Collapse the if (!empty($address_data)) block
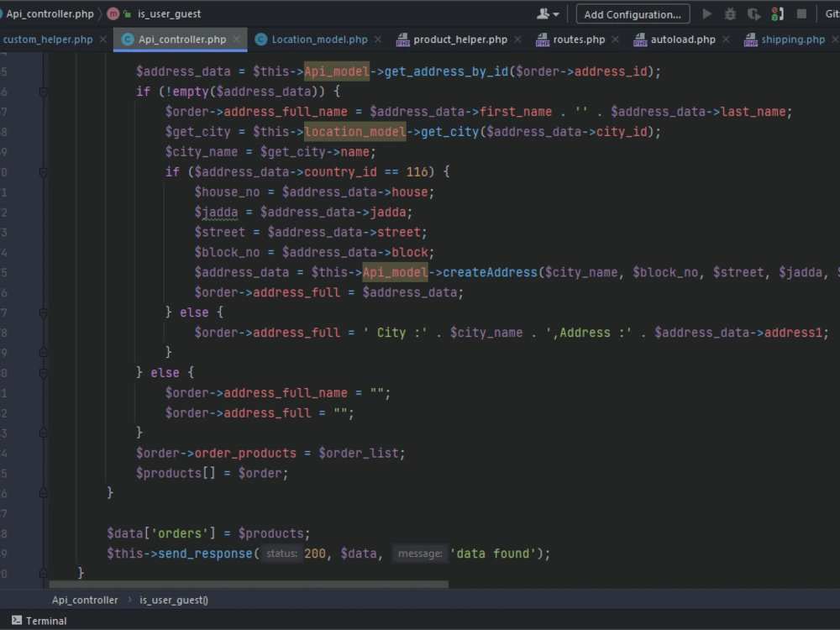The height and width of the screenshot is (630, 840). tap(44, 92)
